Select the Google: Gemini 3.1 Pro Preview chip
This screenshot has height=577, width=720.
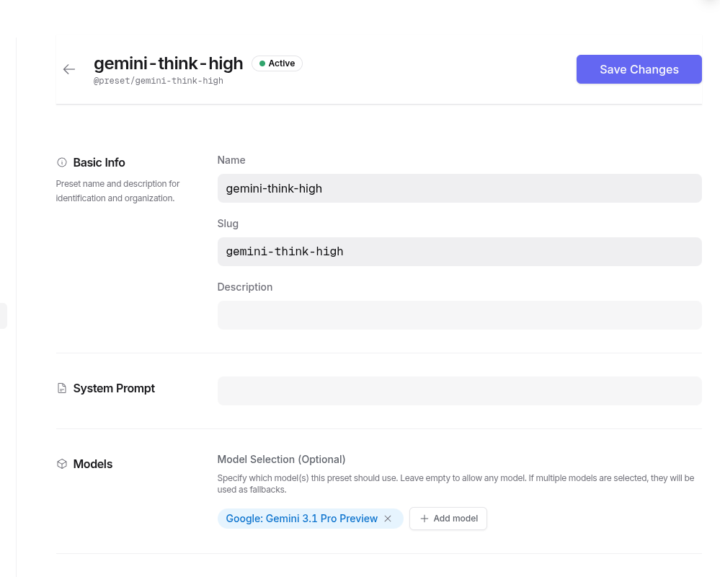pyautogui.click(x=300, y=519)
